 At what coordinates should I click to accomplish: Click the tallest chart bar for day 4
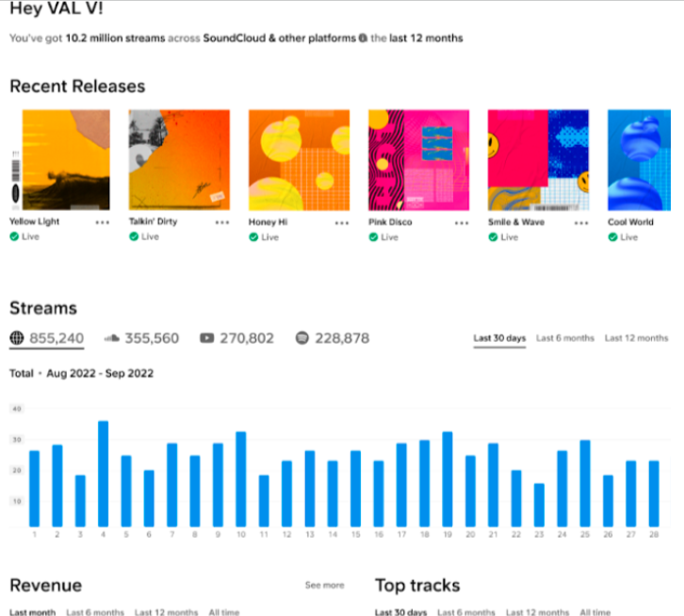pos(104,474)
